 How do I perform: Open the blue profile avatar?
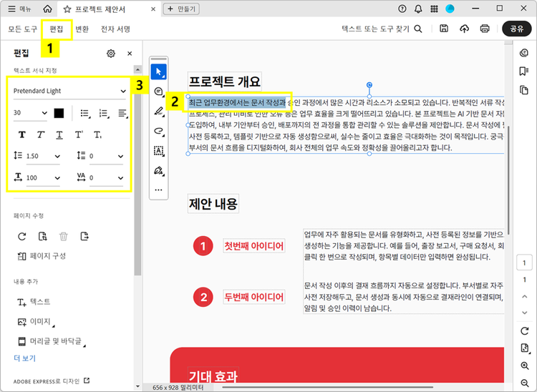pos(450,9)
